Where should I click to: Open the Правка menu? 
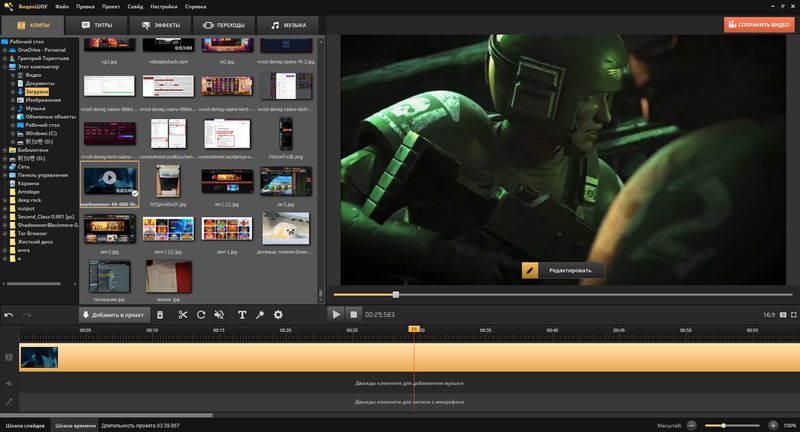[x=85, y=7]
